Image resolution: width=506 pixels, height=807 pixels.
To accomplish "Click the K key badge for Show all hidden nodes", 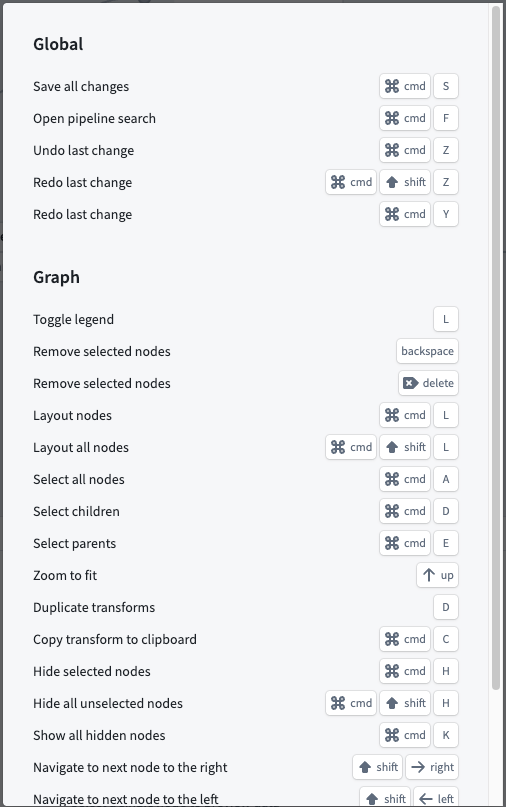I will (446, 735).
